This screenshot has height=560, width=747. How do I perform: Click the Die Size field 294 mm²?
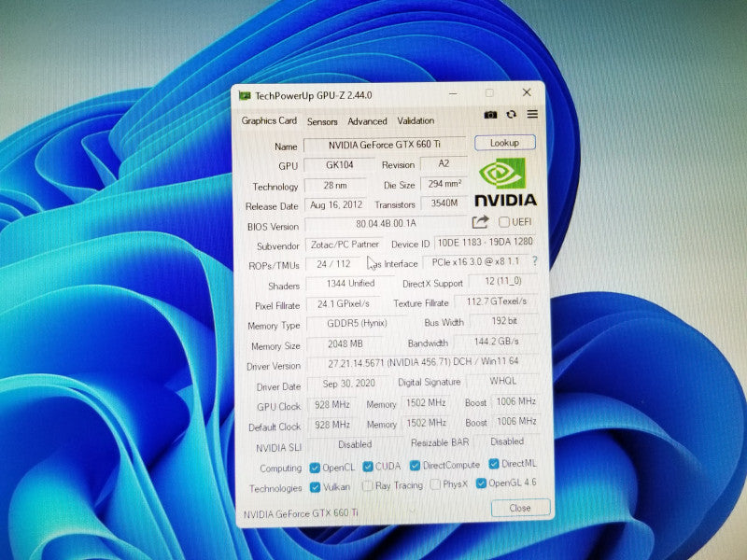click(444, 184)
